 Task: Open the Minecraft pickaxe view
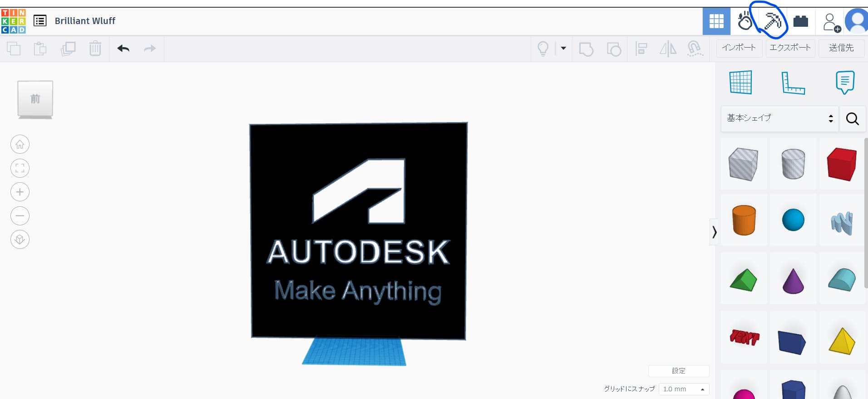[x=772, y=21]
